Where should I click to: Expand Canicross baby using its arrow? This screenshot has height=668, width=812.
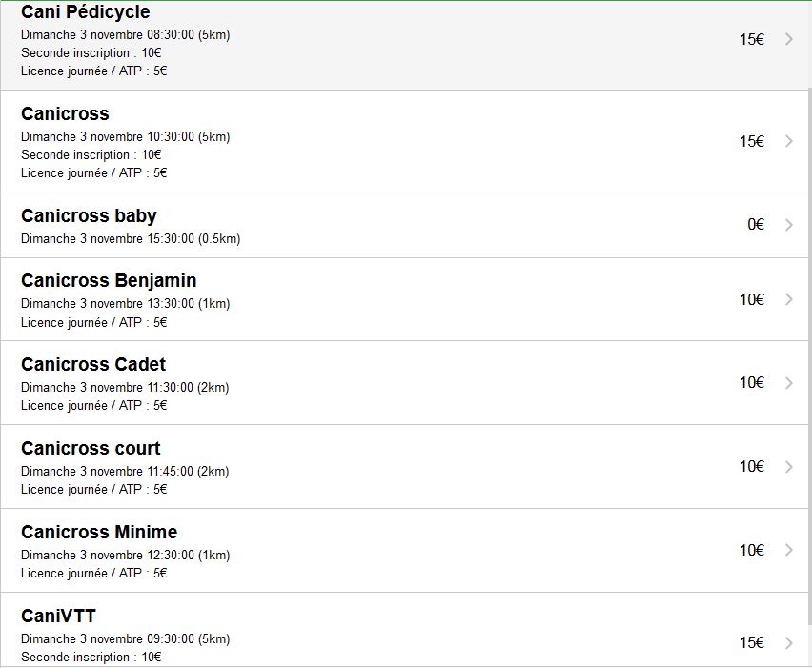789,224
